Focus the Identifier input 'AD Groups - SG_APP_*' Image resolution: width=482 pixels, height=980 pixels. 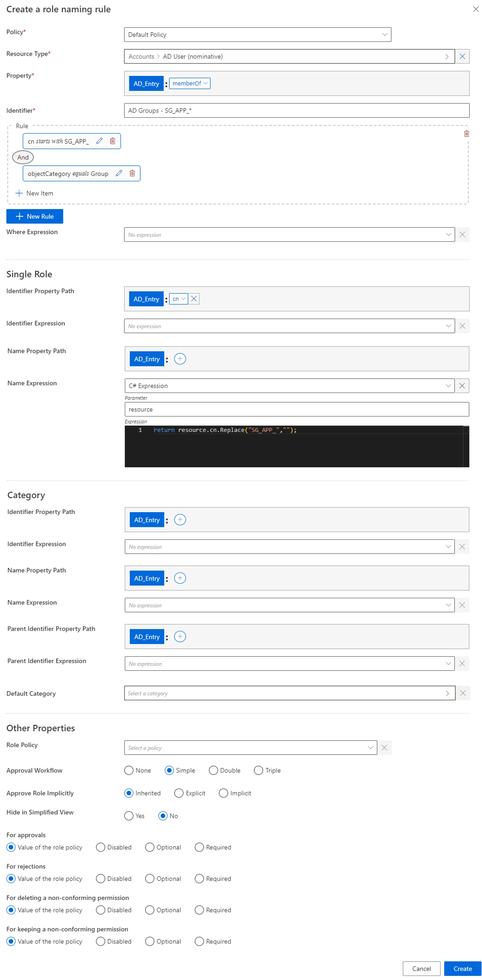click(x=296, y=111)
